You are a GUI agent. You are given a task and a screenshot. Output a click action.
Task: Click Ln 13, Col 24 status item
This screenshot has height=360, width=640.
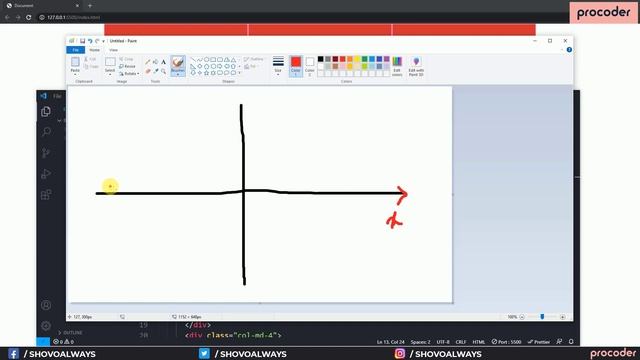(391, 342)
